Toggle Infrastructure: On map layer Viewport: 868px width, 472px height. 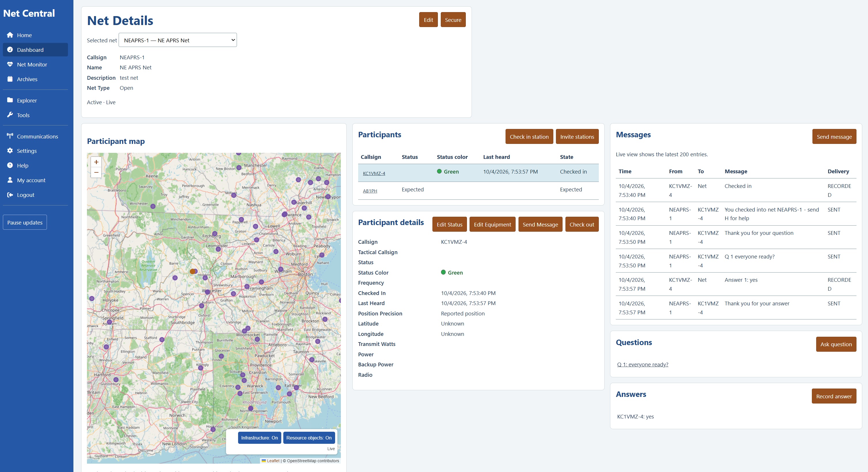pos(259,438)
